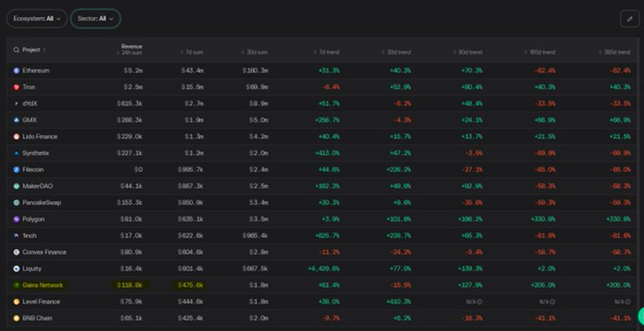Open the Gains Network project name

click(x=42, y=285)
